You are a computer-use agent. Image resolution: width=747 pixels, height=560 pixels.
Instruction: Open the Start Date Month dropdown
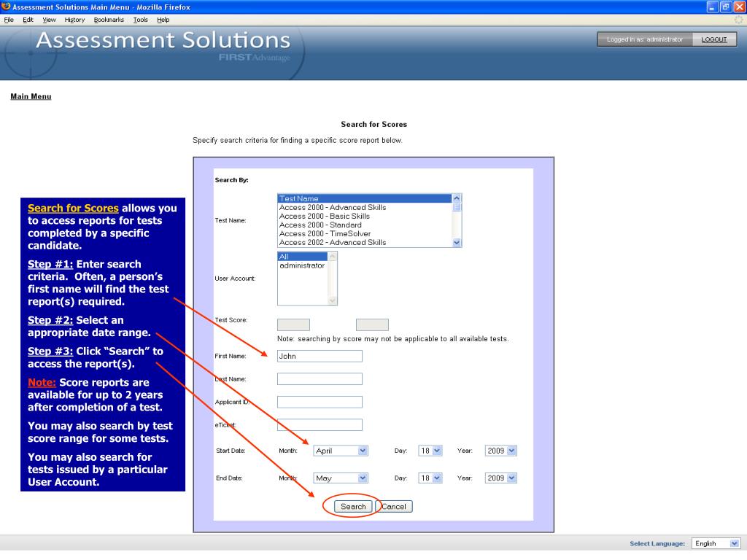[341, 451]
